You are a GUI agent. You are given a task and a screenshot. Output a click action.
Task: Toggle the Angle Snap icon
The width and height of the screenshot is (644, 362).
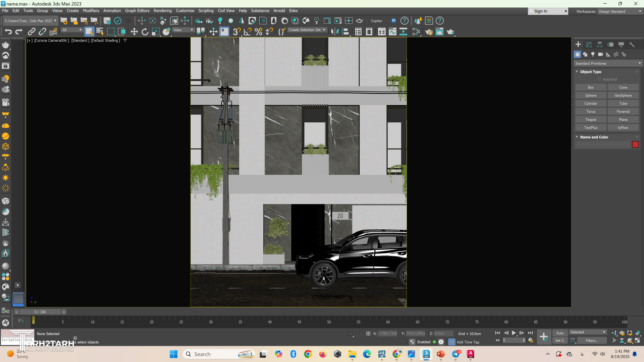[248, 32]
